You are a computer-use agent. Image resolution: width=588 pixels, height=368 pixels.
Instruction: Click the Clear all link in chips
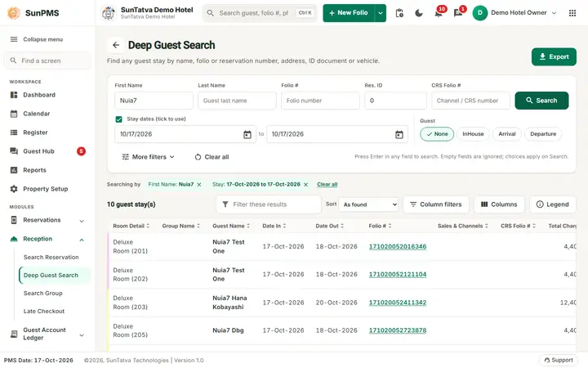coord(327,184)
